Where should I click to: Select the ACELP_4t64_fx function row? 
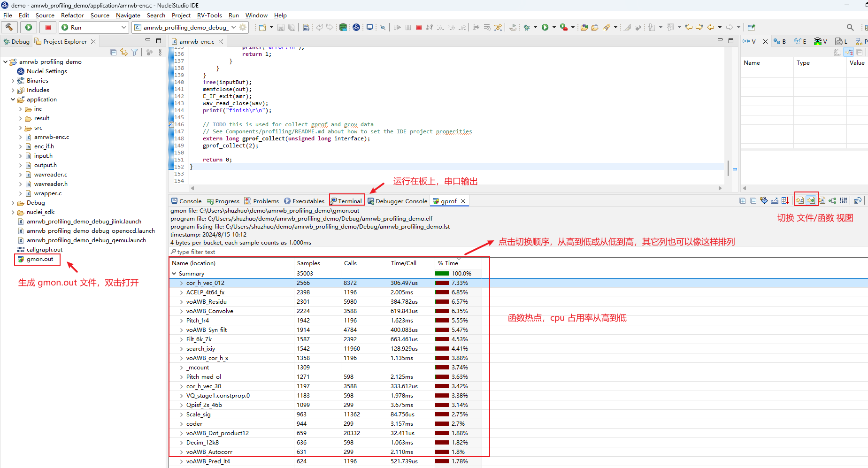(x=326, y=292)
